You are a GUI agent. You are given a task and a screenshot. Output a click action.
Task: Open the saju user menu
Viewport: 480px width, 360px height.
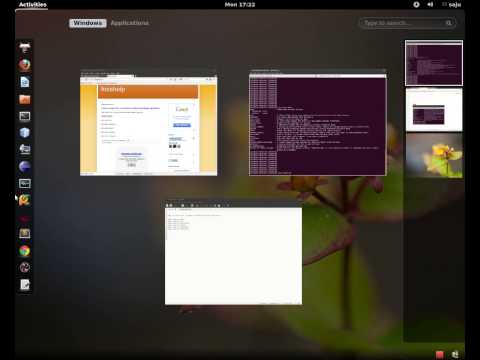pos(452,5)
